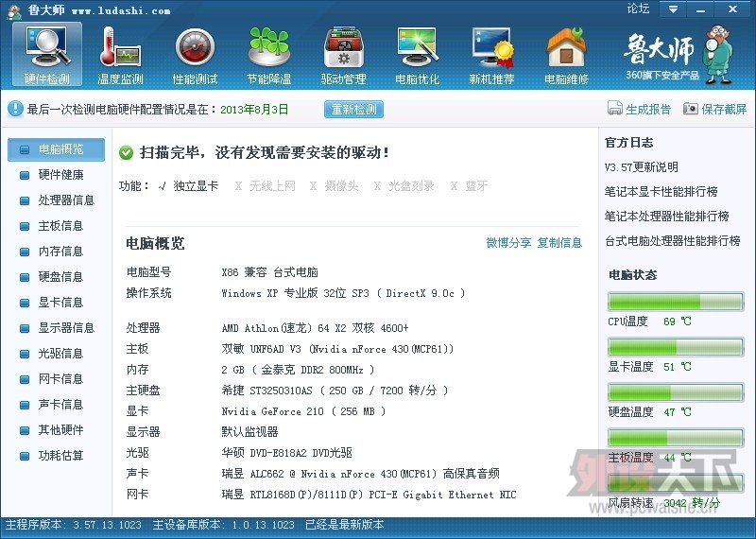Click the 硬盘温度 progress bar
Image resolution: width=756 pixels, height=539 pixels.
[676, 392]
